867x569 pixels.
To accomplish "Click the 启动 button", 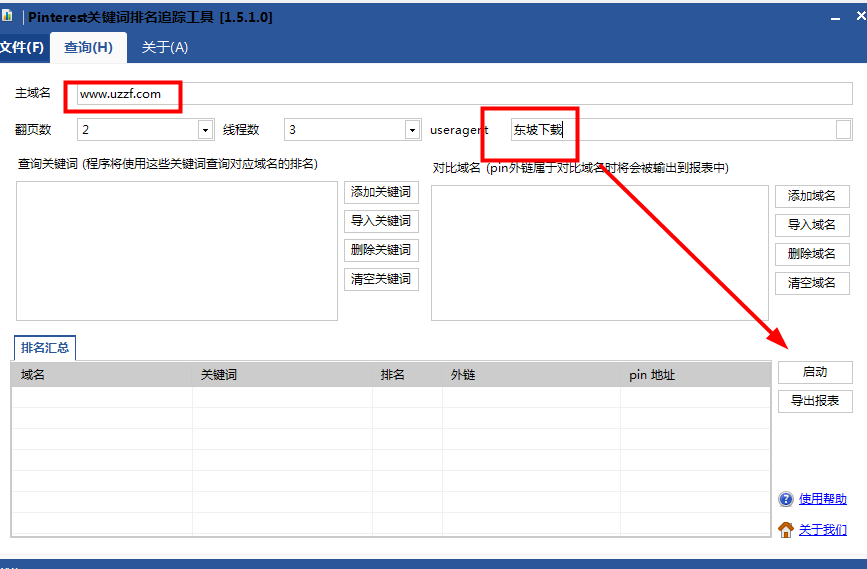I will click(x=815, y=372).
